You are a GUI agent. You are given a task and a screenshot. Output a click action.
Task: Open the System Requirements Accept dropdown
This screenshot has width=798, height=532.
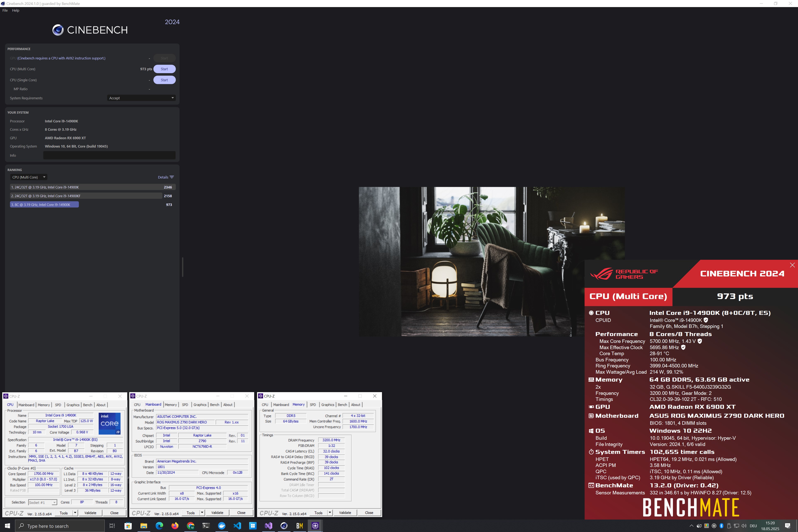coord(141,98)
